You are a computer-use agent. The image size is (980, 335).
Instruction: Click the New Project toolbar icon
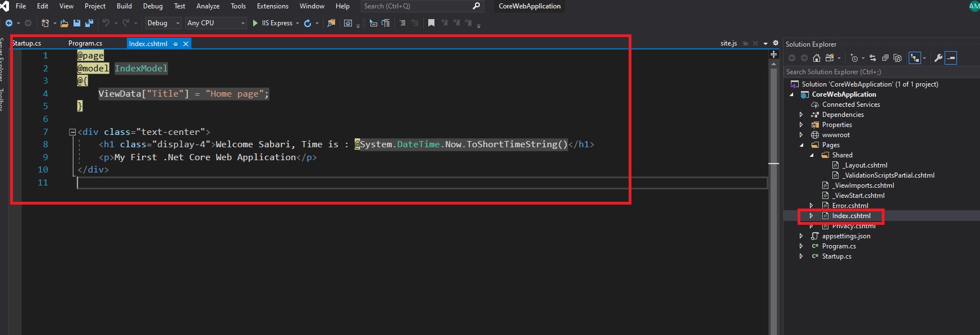[x=45, y=23]
